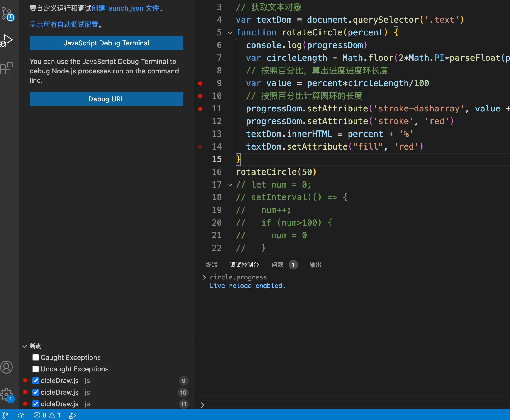Viewport: 510px width, 420px height.
Task: Disable cicleDraw.js breakpoint at line 9
Action: (x=36, y=381)
